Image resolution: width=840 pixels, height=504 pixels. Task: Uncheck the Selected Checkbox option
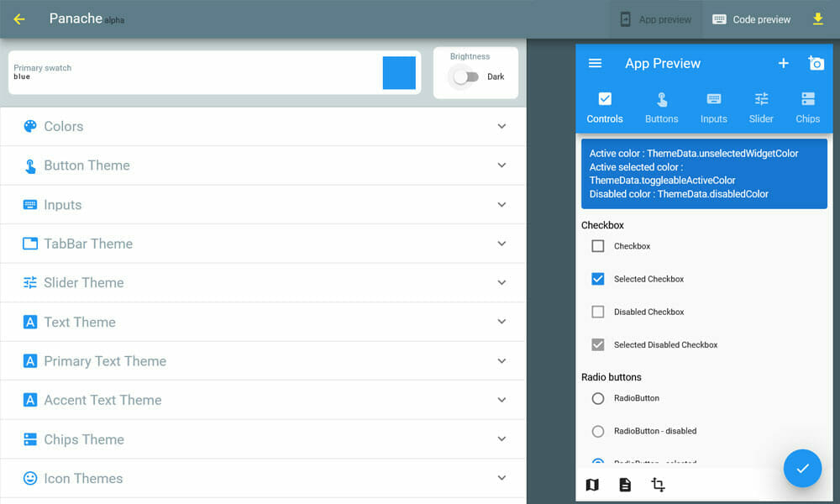click(598, 279)
